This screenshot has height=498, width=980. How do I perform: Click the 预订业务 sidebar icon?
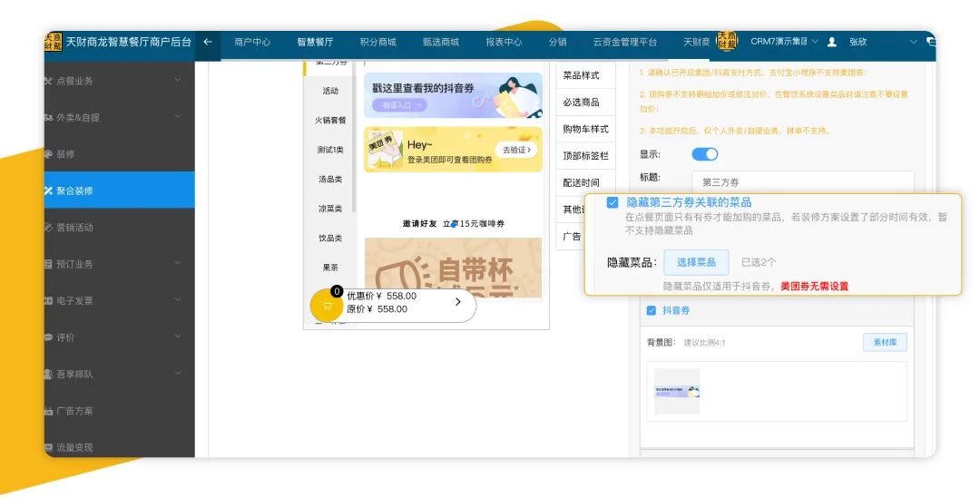[48, 264]
